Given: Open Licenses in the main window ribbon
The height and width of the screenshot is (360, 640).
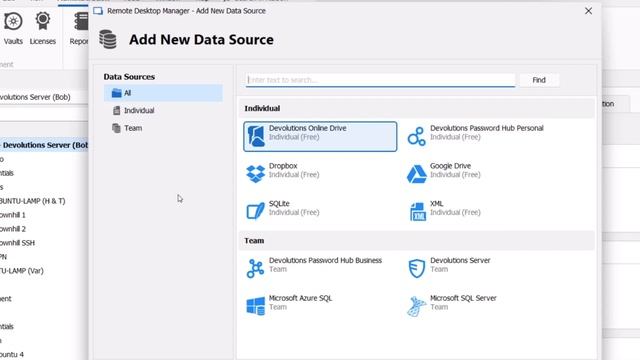Looking at the screenshot, I should click(42, 29).
